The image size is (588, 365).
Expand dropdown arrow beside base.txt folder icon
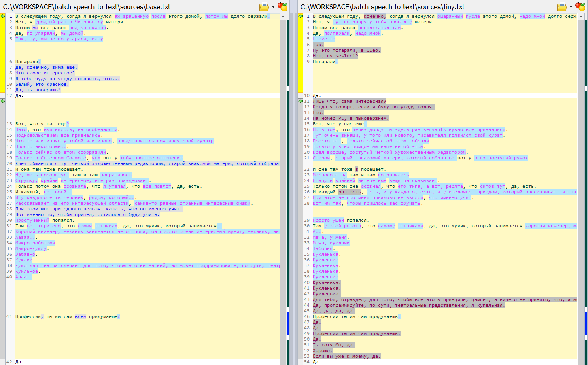click(x=273, y=7)
